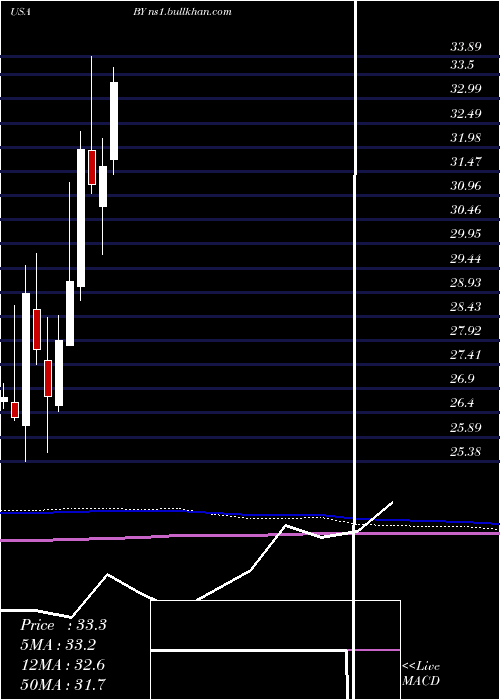The height and width of the screenshot is (700, 500).
Task: Click the 25.89 price axis label
Action: pyautogui.click(x=466, y=428)
